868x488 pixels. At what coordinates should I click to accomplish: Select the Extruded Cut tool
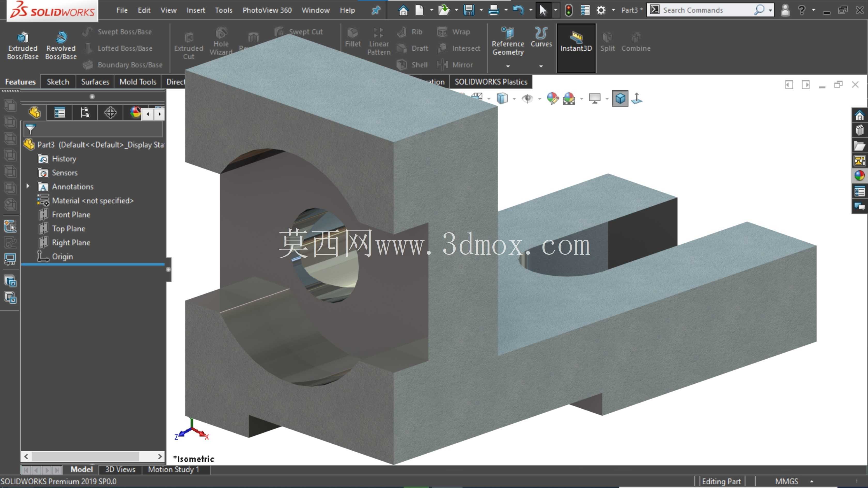[188, 47]
